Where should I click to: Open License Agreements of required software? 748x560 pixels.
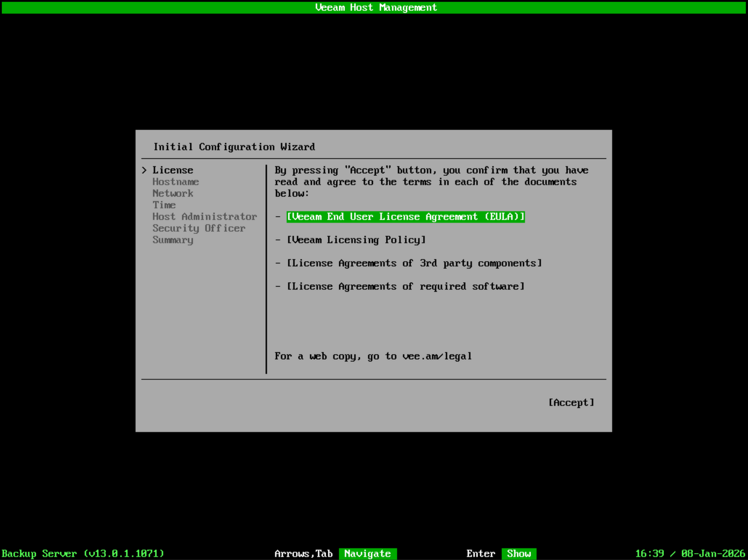(x=406, y=287)
